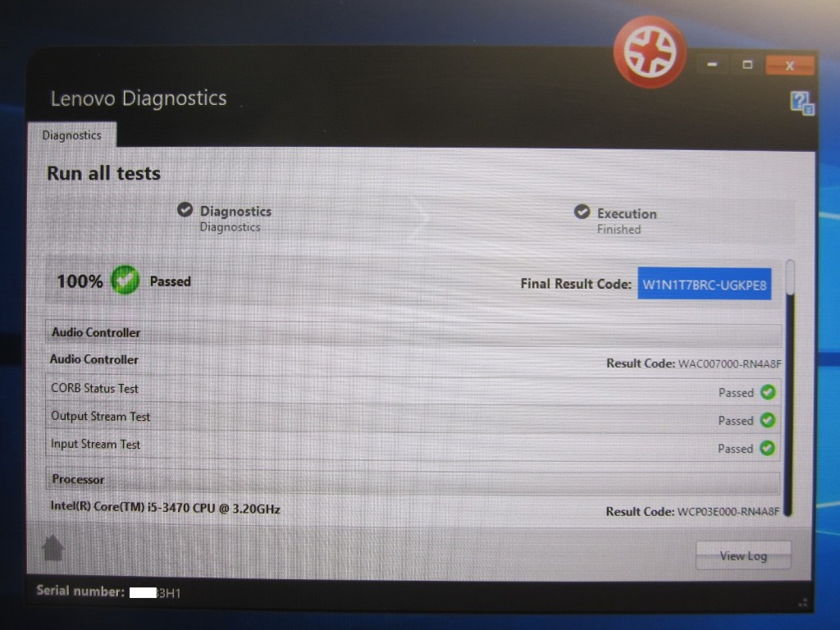
Task: Click the Processor section header
Action: point(413,479)
